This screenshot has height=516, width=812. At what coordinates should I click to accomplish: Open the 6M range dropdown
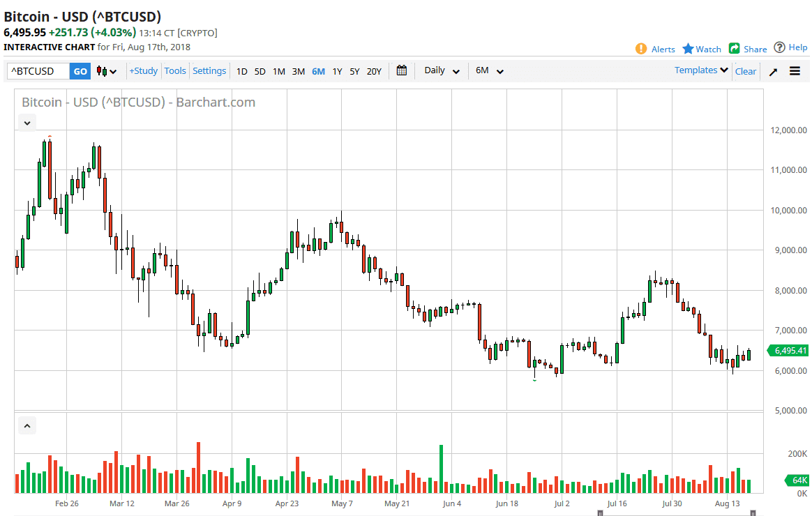point(488,70)
